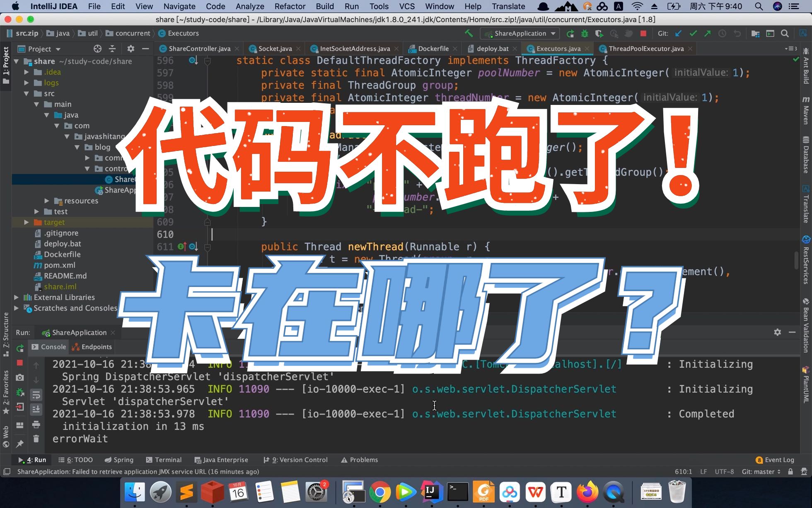Open pom.xml in the project tree

coord(59,265)
